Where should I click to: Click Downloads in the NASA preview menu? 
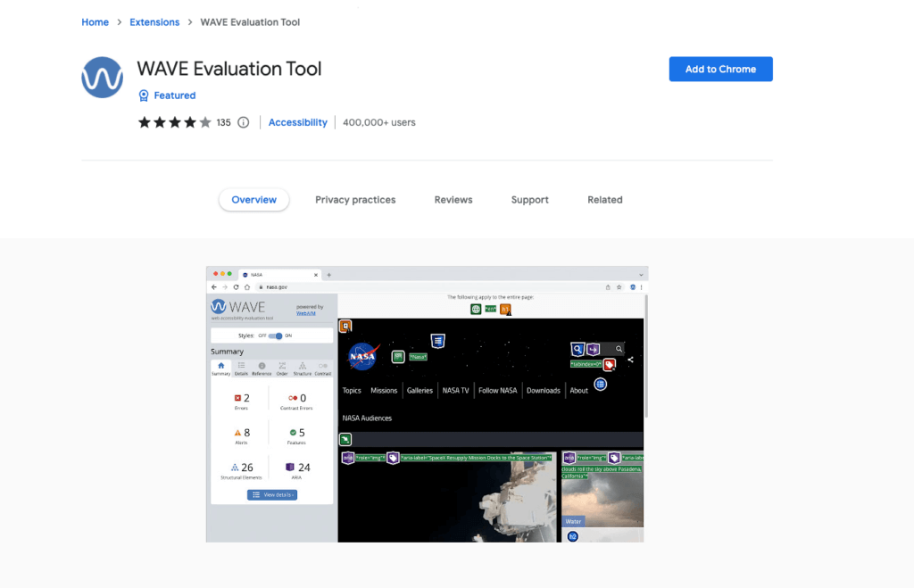coord(544,391)
